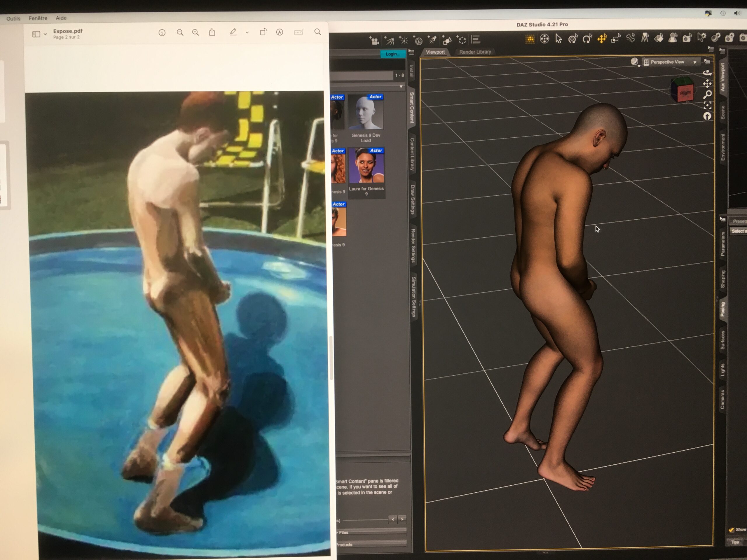Expand the Smart Content filter dropdown arrow
This screenshot has width=747, height=560.
(x=401, y=87)
